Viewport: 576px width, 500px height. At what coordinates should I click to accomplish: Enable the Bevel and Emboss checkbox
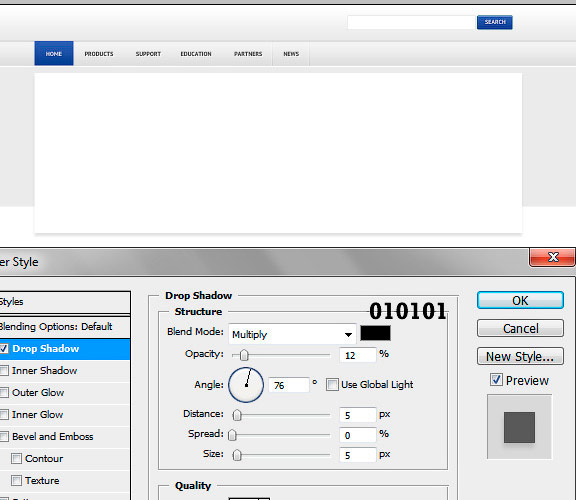click(x=4, y=436)
